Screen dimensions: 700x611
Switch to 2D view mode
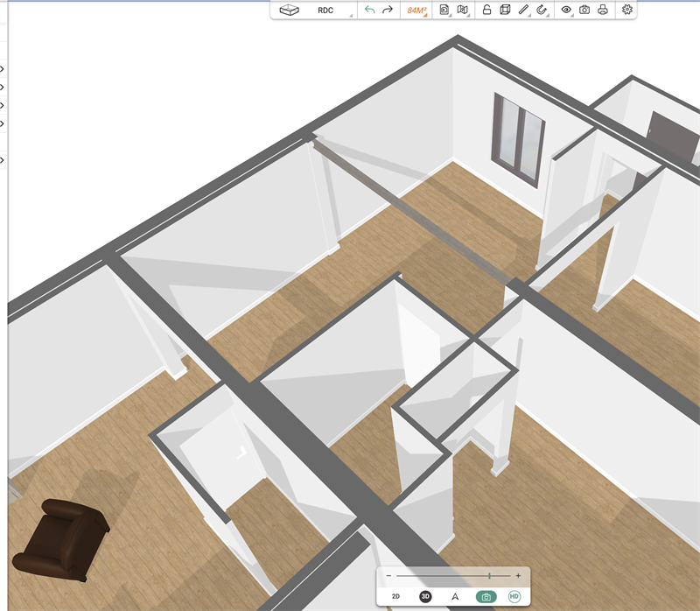[x=395, y=596]
